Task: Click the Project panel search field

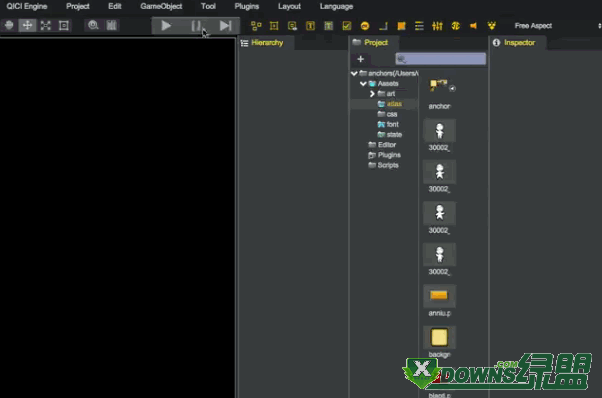Action: pos(441,59)
